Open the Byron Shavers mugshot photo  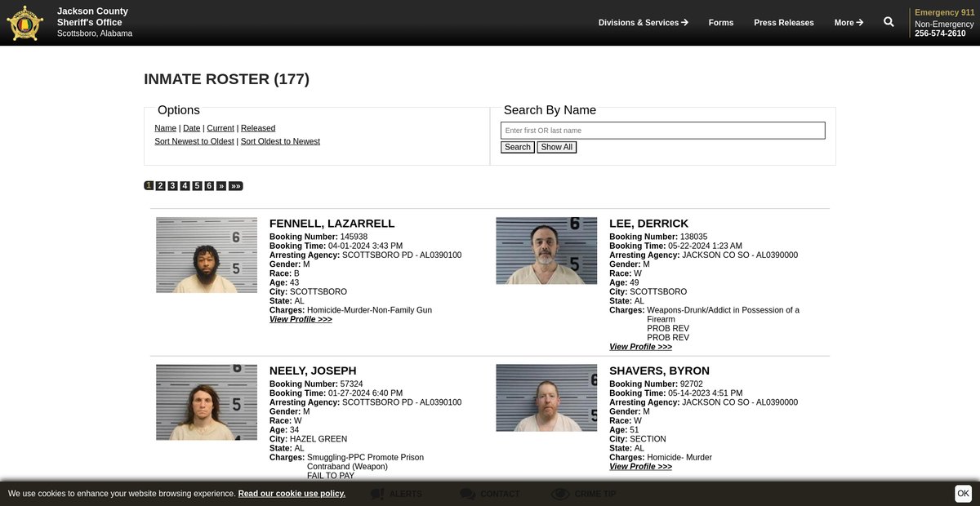point(546,398)
